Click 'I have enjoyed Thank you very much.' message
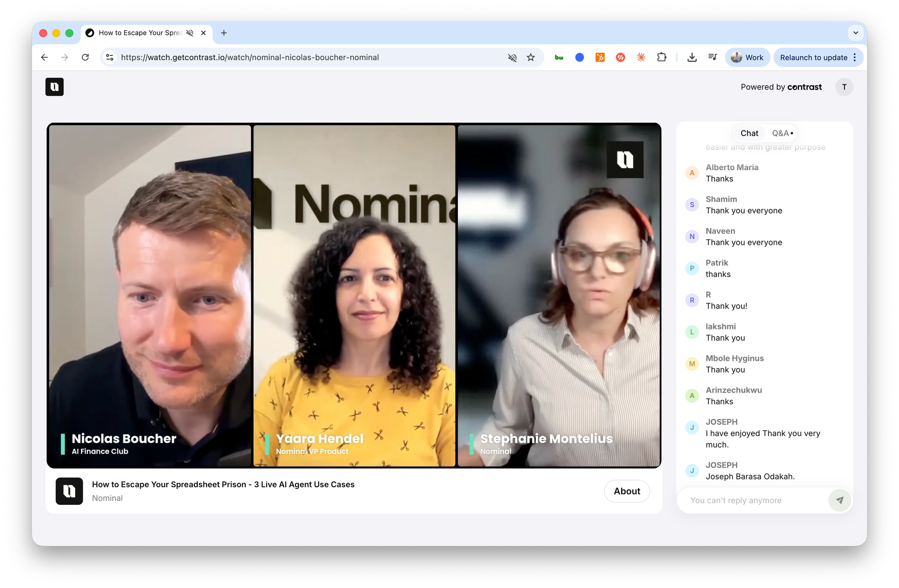The image size is (899, 588). point(763,439)
